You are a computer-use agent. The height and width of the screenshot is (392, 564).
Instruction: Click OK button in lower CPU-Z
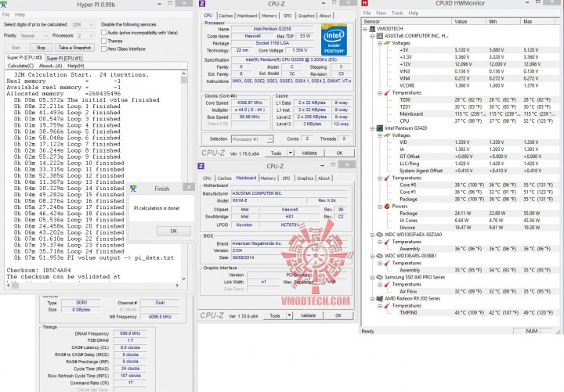(338, 315)
